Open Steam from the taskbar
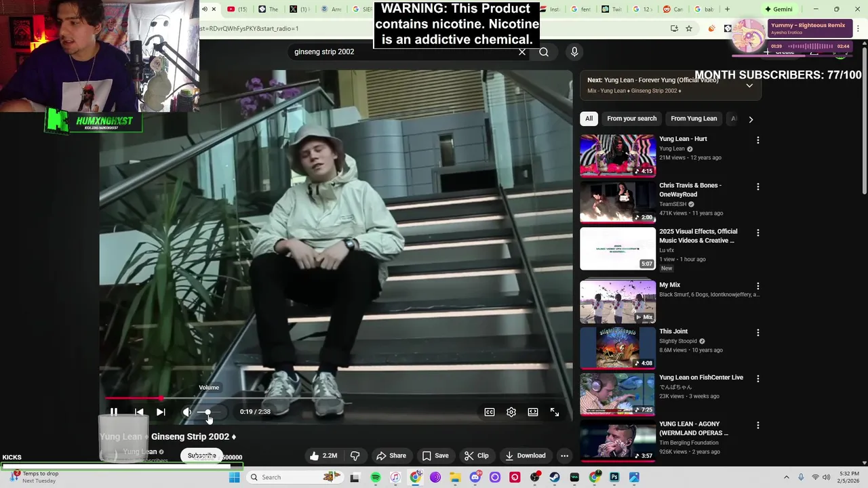This screenshot has height=488, width=868. click(x=555, y=477)
